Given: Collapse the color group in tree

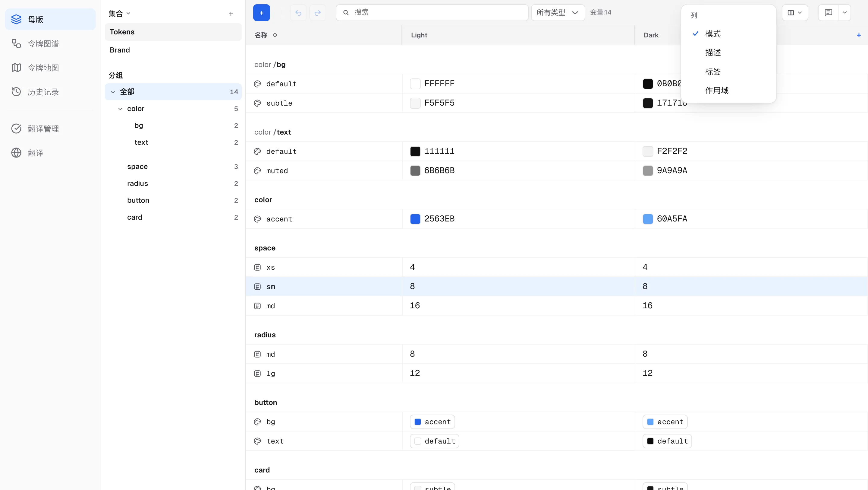Looking at the screenshot, I should (120, 109).
